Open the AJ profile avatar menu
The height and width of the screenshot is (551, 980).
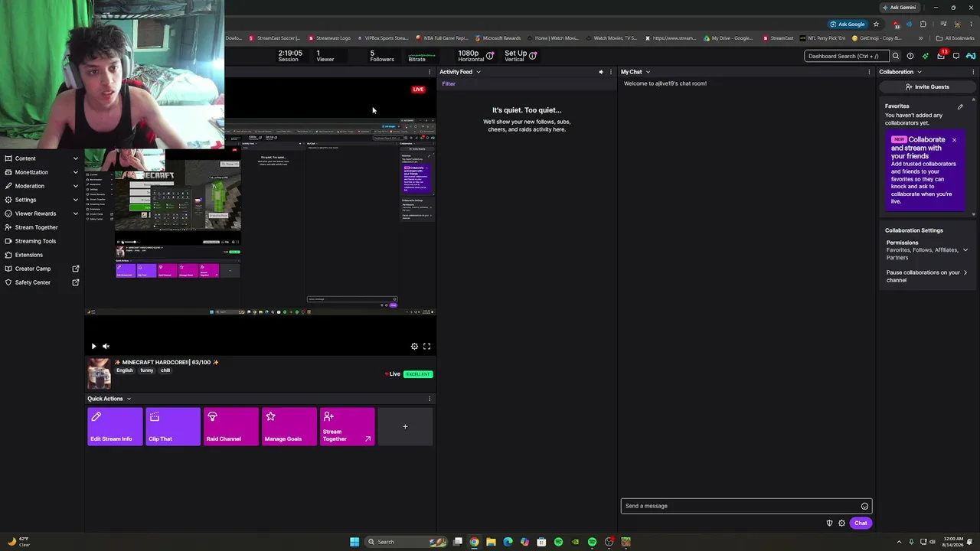(x=971, y=56)
